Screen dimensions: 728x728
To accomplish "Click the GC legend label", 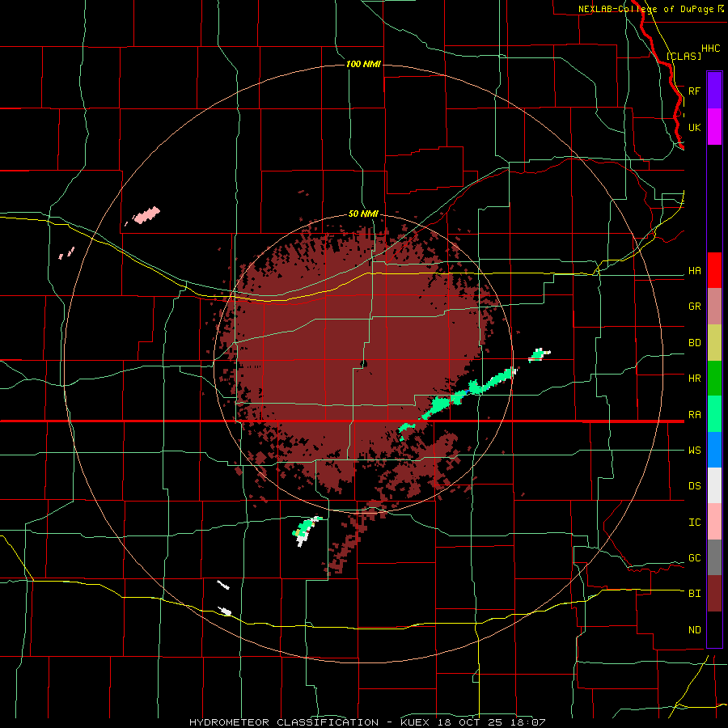I will point(694,557).
